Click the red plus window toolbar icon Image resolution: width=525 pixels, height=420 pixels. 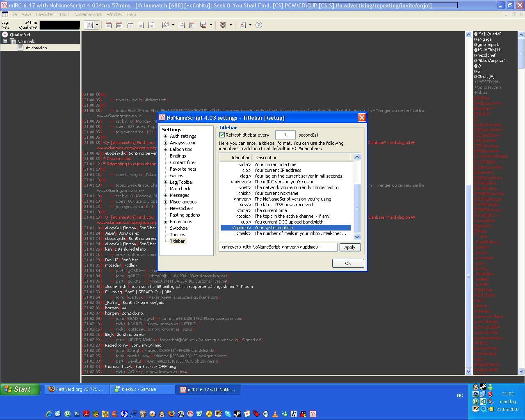(x=243, y=25)
